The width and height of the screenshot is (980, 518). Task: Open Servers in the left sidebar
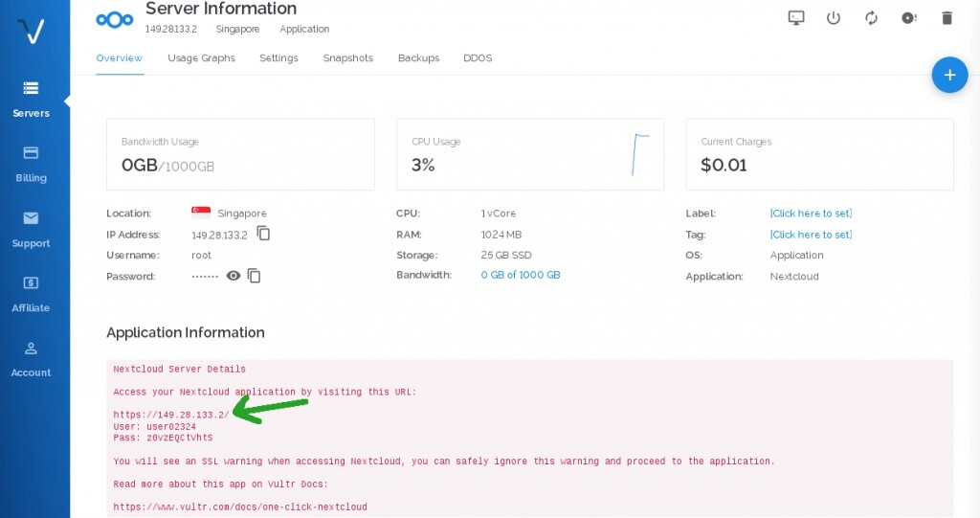(31, 99)
